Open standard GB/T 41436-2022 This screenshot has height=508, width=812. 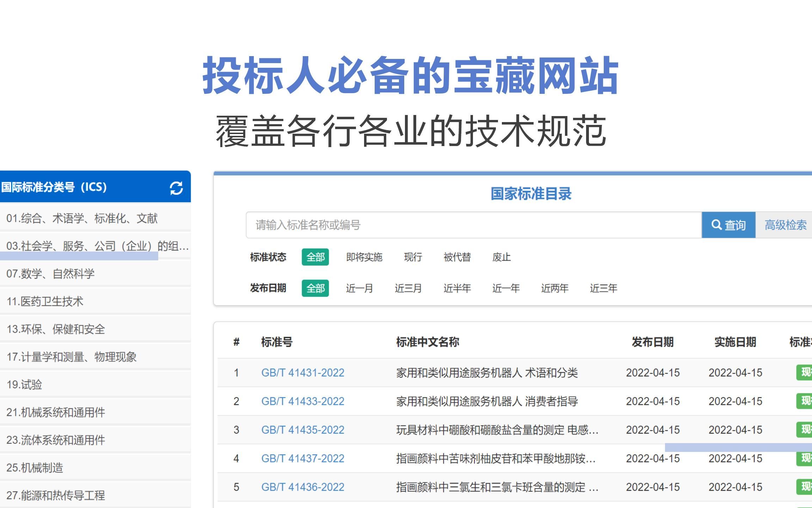(x=303, y=487)
